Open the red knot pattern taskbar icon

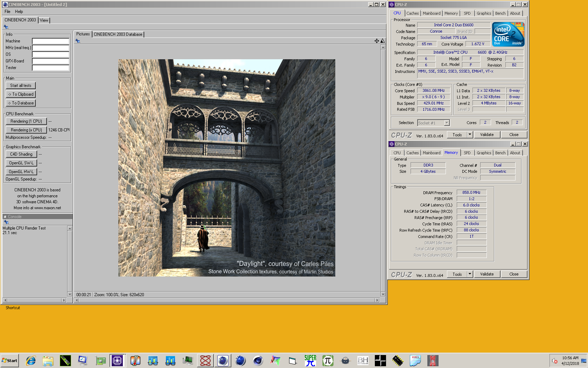tap(205, 360)
